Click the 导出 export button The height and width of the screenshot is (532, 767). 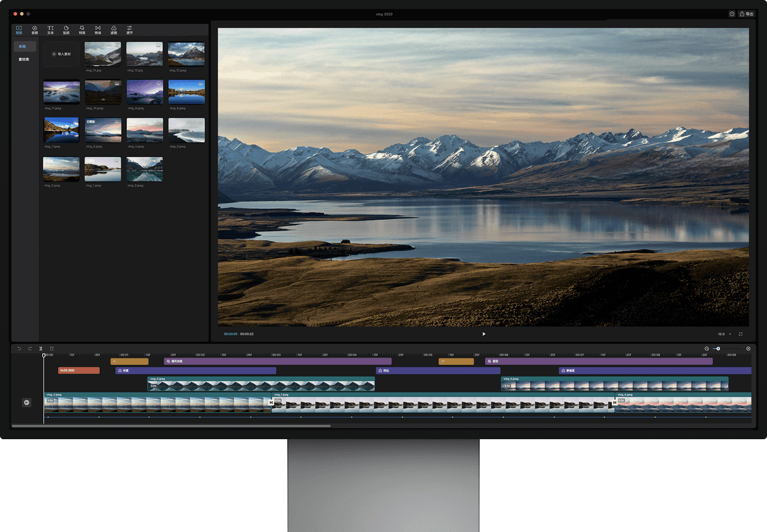point(747,14)
